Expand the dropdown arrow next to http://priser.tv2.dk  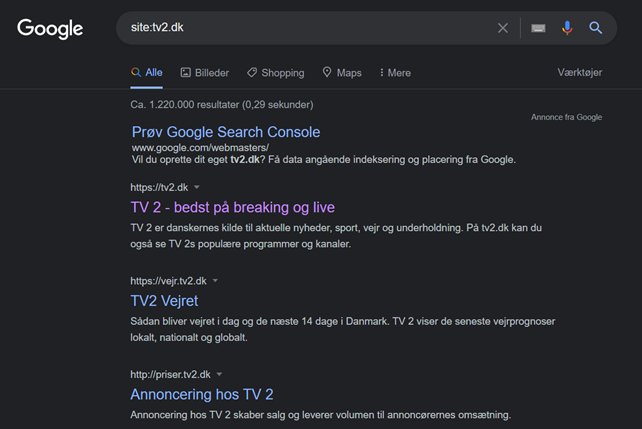219,374
